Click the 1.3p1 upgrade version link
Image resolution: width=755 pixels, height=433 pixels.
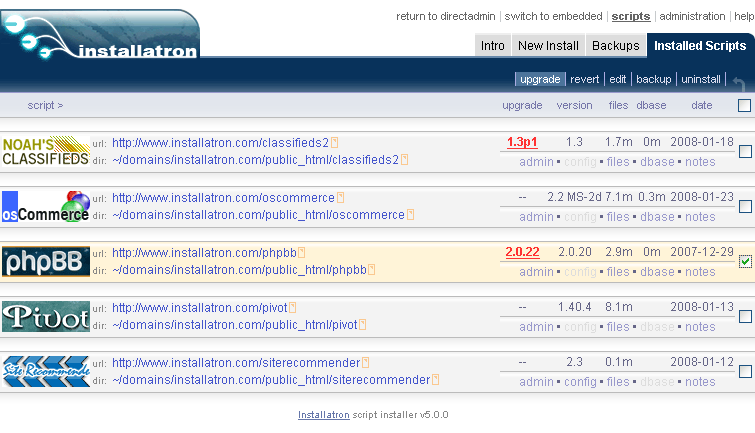tap(522, 142)
